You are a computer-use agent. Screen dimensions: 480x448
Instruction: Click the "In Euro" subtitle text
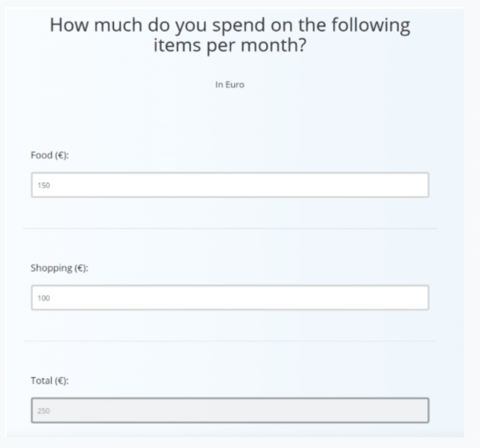pyautogui.click(x=230, y=85)
